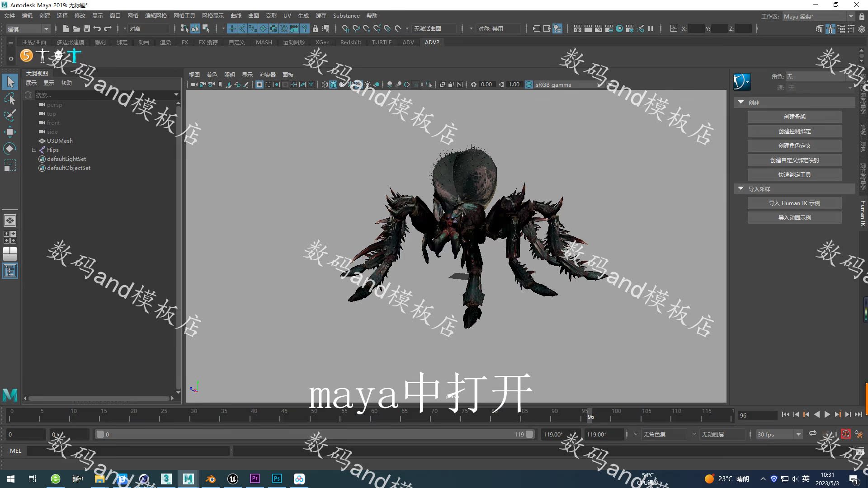Toggle auto keyframe red button
The width and height of the screenshot is (868, 488).
pos(846,434)
